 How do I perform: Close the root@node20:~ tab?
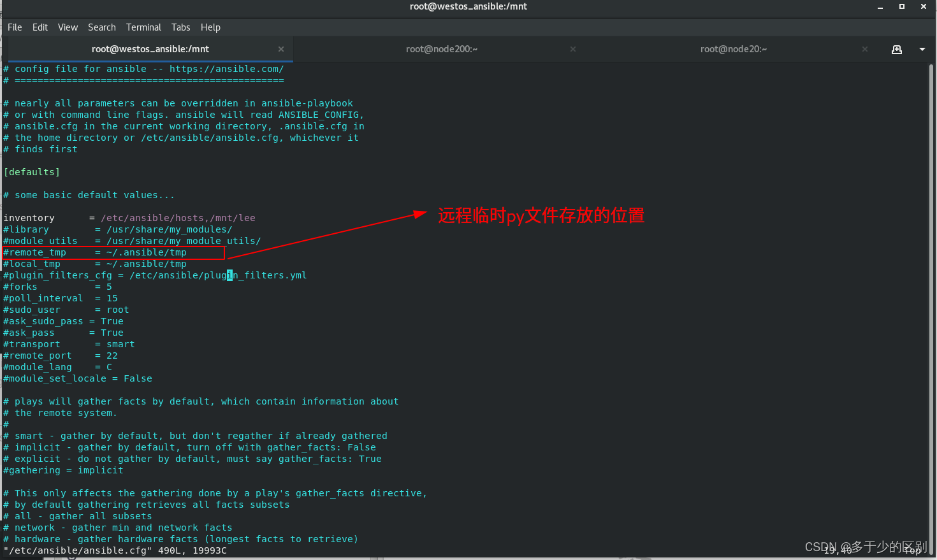pyautogui.click(x=865, y=49)
